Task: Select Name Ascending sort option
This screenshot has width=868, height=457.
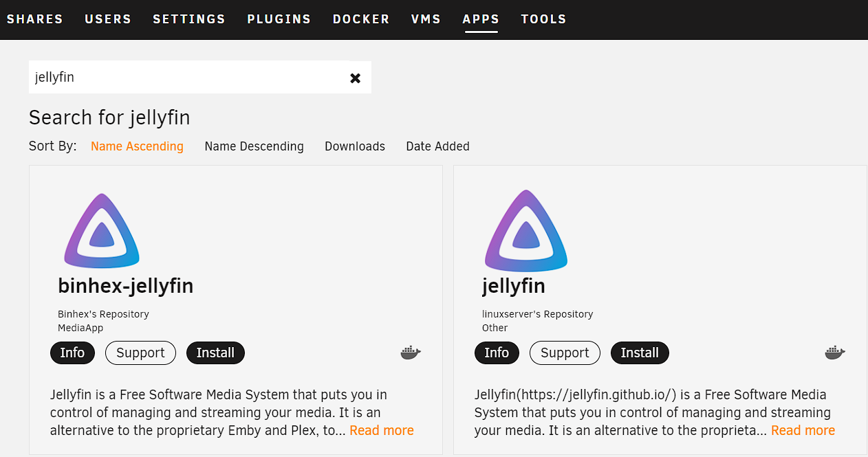Action: (x=137, y=146)
